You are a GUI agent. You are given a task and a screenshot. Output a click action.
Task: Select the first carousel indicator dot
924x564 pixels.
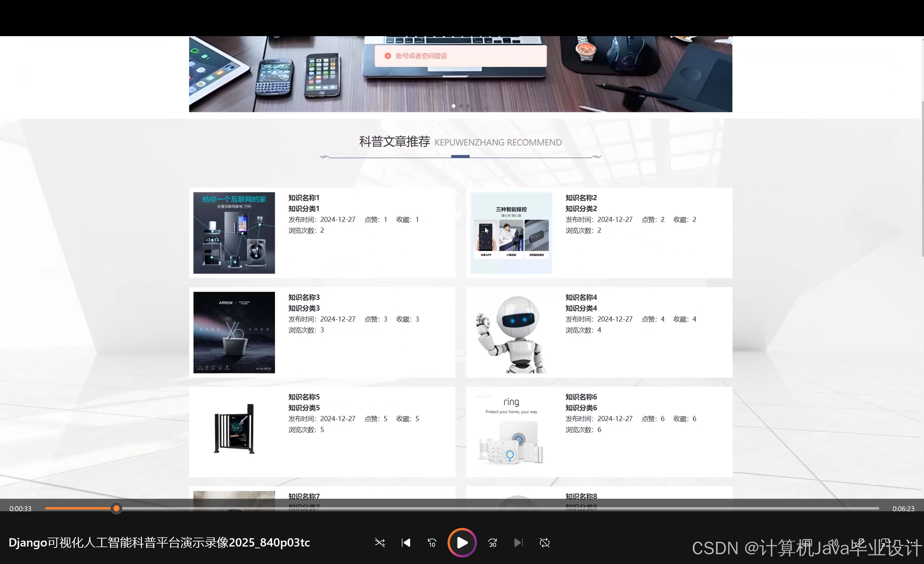[x=453, y=106]
